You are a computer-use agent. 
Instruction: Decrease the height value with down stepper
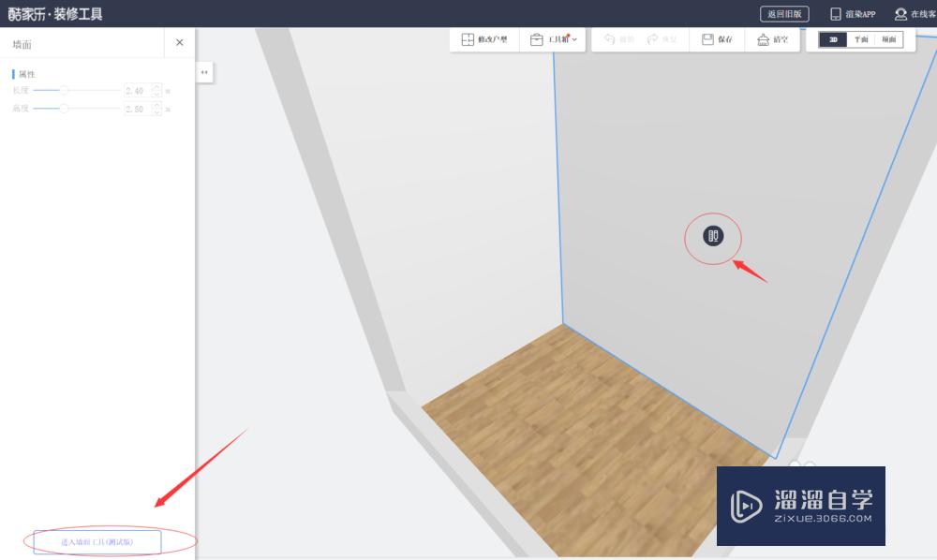click(156, 112)
